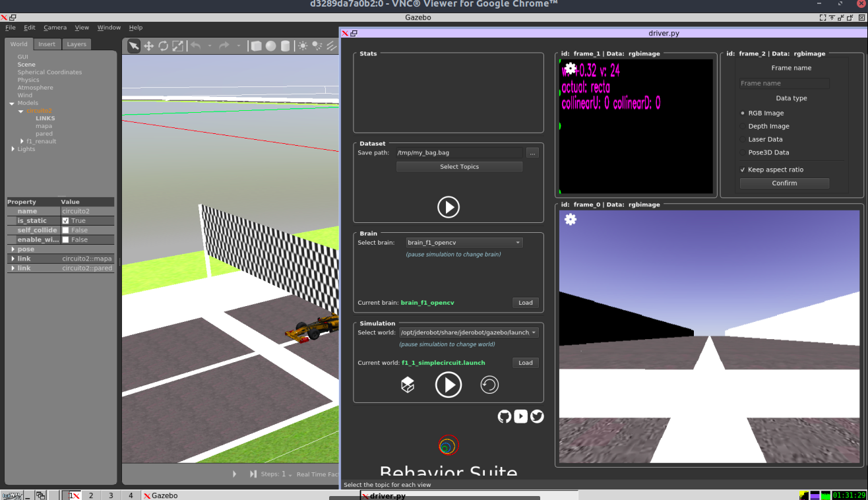Viewport: 868px width, 500px height.
Task: Open the GitHub link icon
Action: pos(505,416)
